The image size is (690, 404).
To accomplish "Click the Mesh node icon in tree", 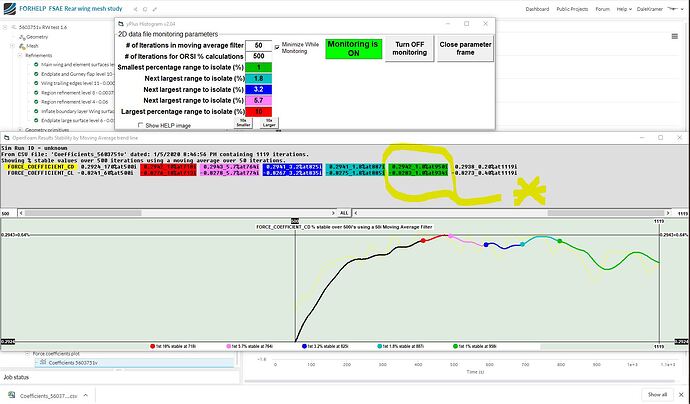I will tap(22, 46).
